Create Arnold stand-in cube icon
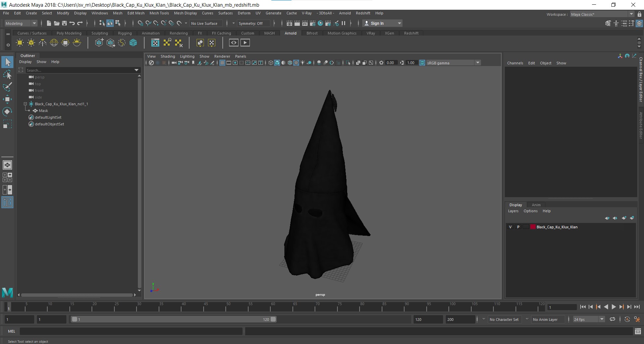Screen dimensions: 644x344 (x=99, y=43)
